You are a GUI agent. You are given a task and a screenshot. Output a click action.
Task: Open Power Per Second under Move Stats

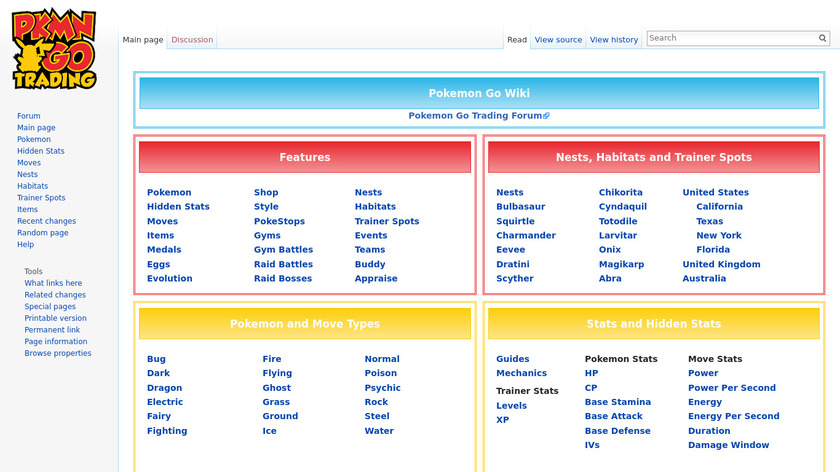(731, 388)
